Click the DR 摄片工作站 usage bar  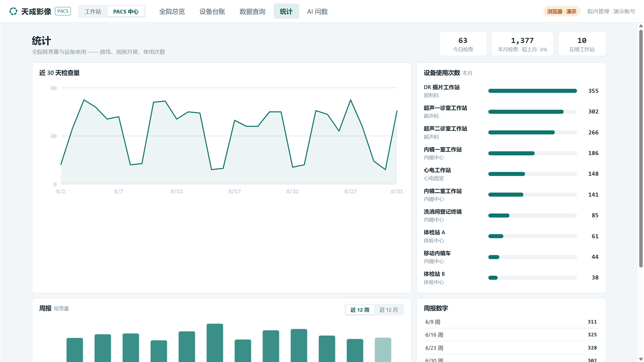tap(533, 91)
